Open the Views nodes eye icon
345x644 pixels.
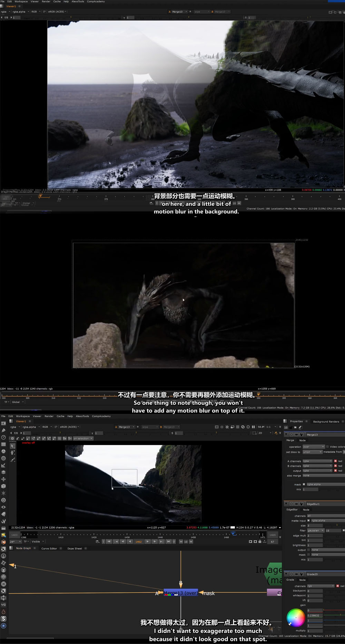tap(3, 507)
